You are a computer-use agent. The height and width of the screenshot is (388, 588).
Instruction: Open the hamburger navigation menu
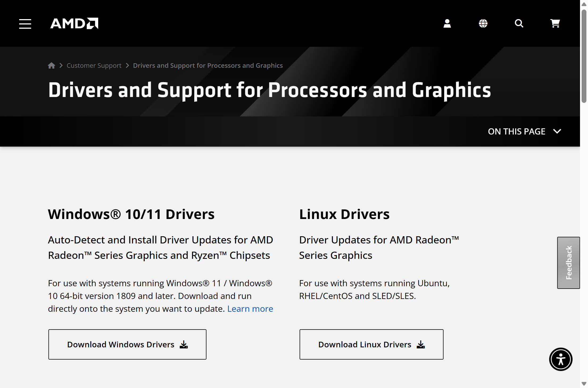[x=25, y=24]
